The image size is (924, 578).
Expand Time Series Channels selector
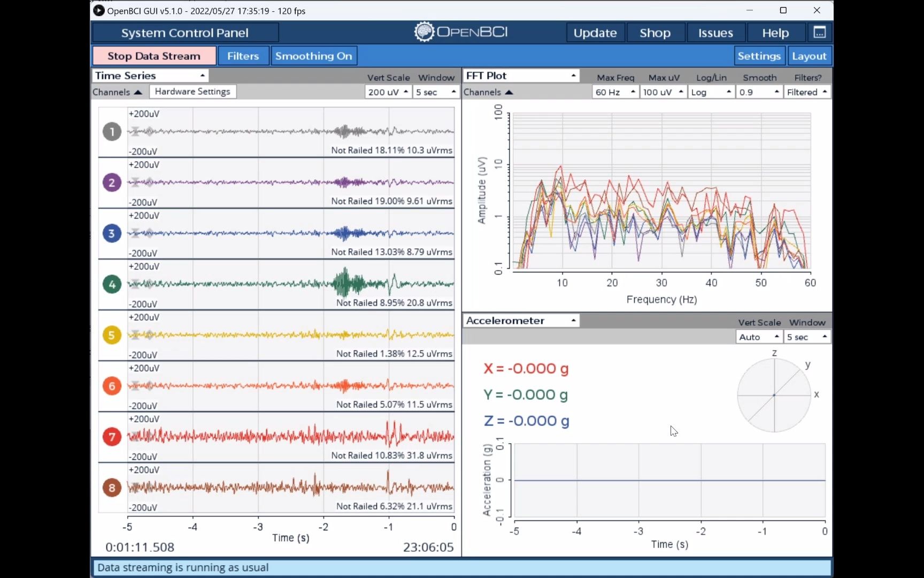pyautogui.click(x=117, y=92)
